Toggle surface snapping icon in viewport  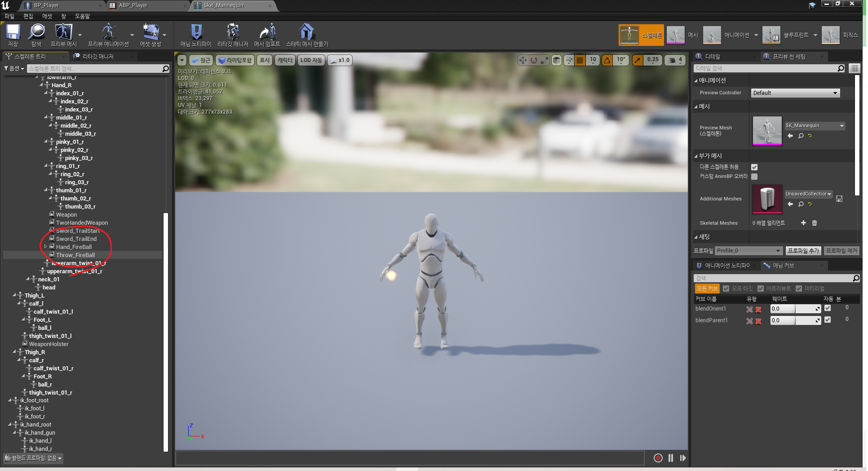569,60
